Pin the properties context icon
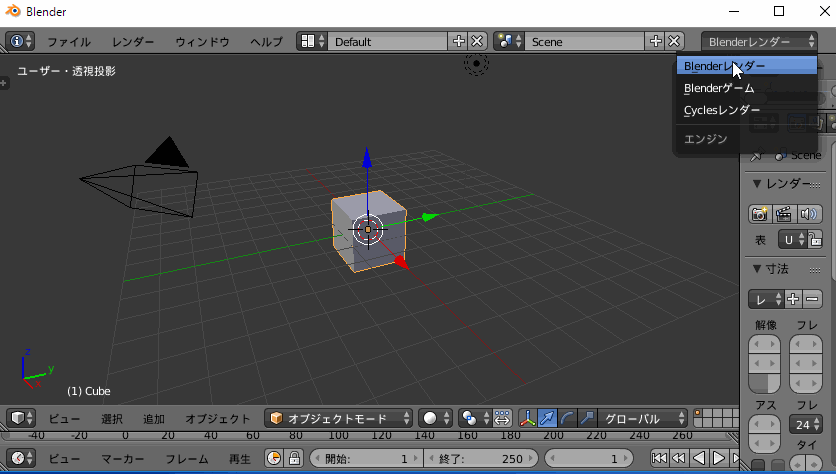Viewport: 836px width, 474px height. click(x=757, y=155)
